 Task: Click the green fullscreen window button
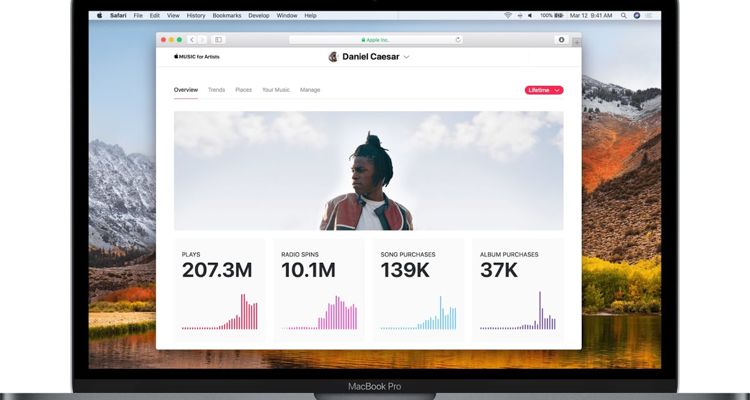pos(179,40)
